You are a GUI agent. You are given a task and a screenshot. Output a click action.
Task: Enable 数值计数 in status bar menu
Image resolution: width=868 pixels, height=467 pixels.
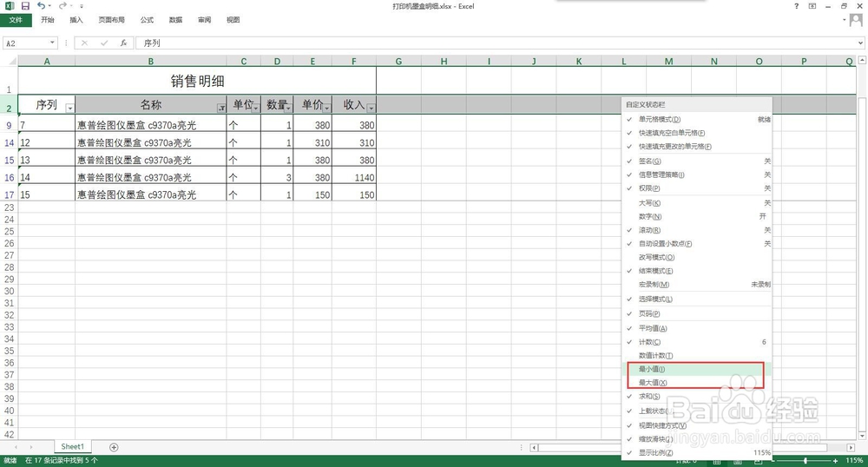699,356
